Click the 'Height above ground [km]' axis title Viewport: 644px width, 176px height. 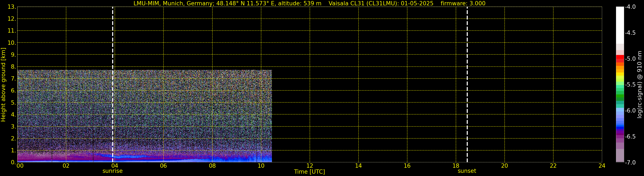(3, 85)
